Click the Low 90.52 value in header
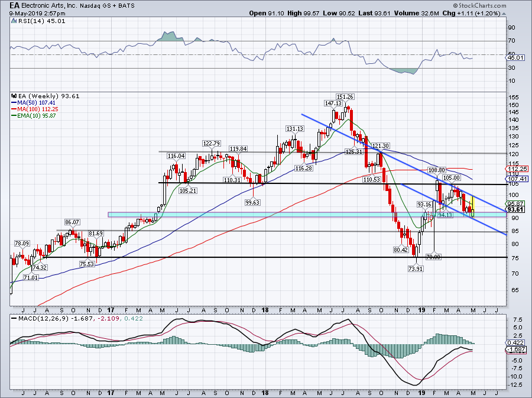This screenshot has height=398, width=532. coord(339,13)
